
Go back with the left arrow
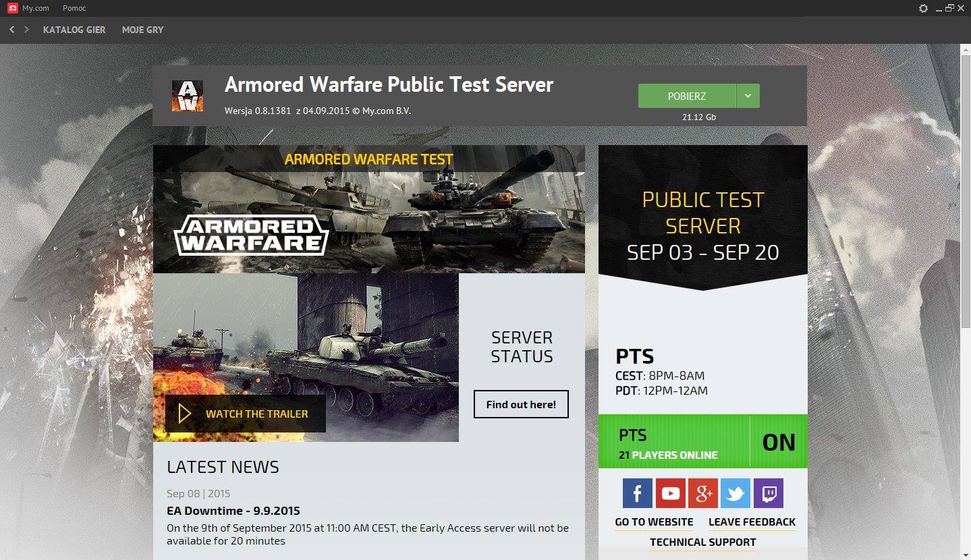tap(12, 30)
